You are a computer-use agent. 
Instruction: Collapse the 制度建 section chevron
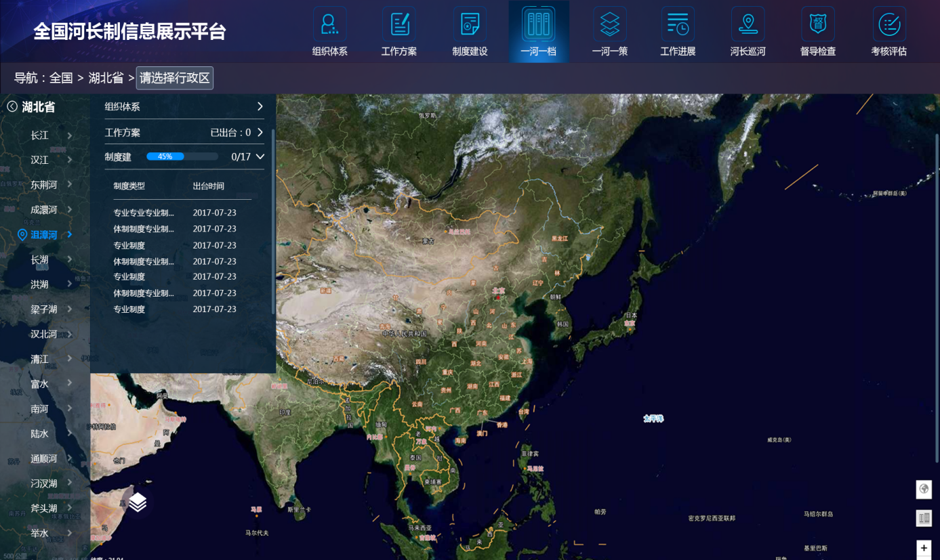click(x=260, y=156)
